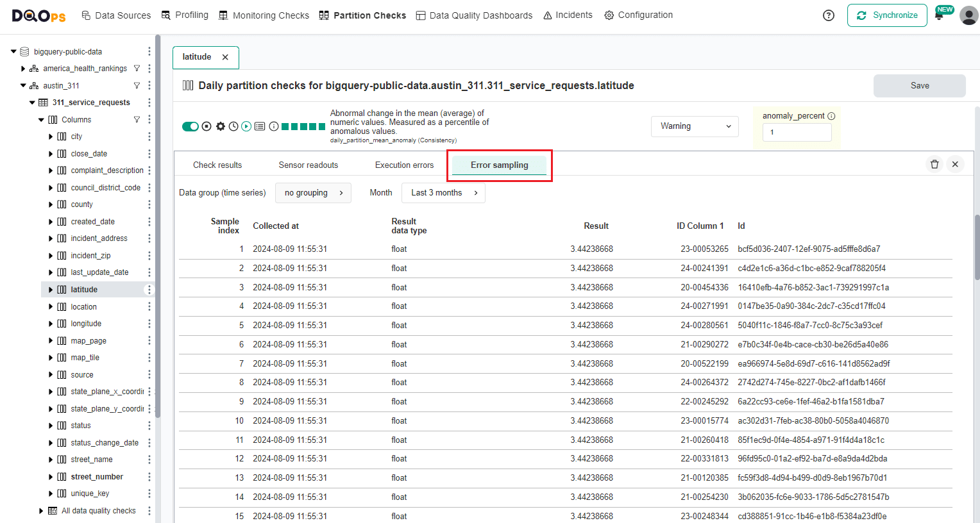Filter Columns list funnel icon
980x523 pixels.
pos(137,119)
